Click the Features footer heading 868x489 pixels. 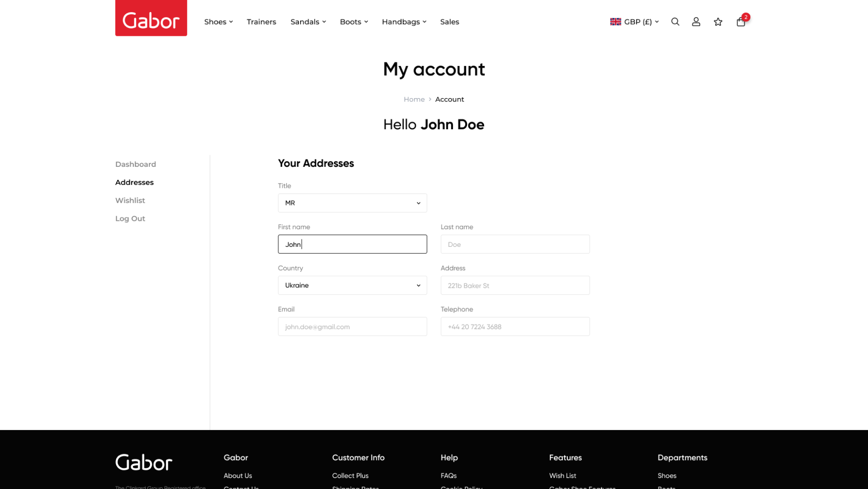point(565,457)
